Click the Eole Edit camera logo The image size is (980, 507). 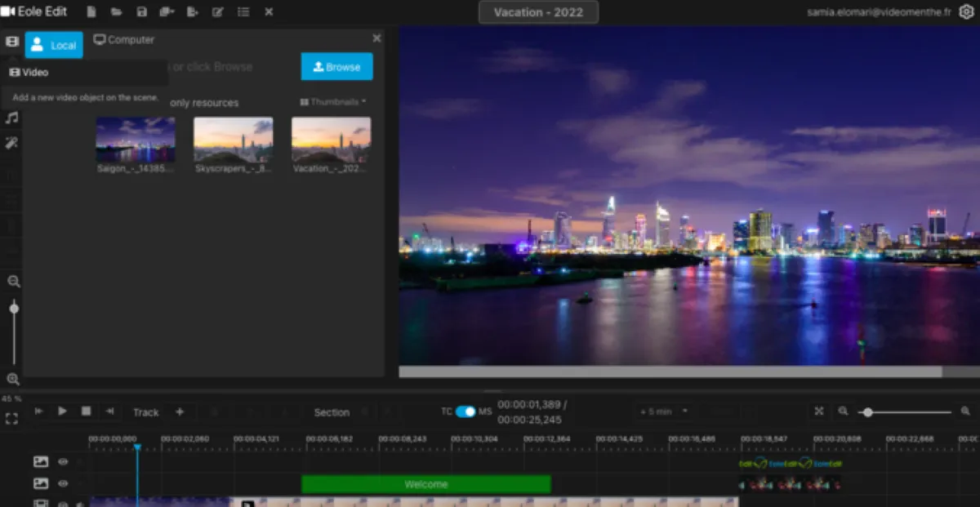coord(9,11)
